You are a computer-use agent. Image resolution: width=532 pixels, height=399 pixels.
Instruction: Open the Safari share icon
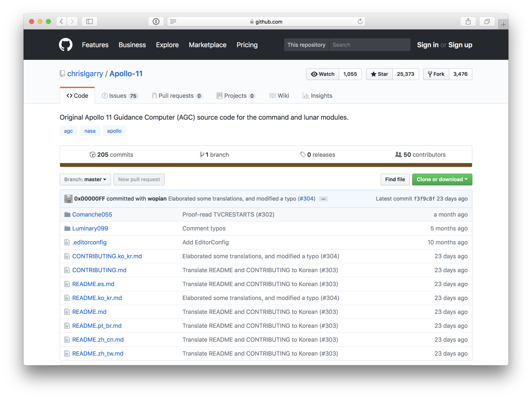coord(468,21)
